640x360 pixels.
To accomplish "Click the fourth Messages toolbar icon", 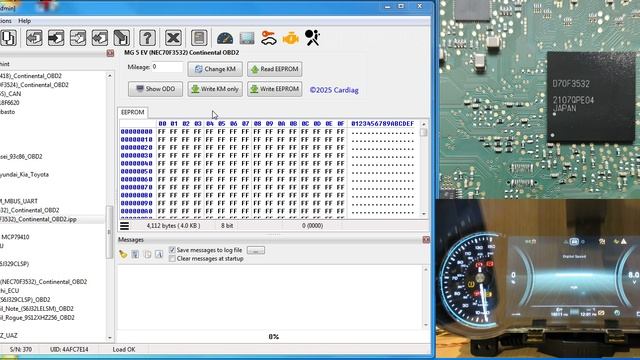I will [159, 254].
